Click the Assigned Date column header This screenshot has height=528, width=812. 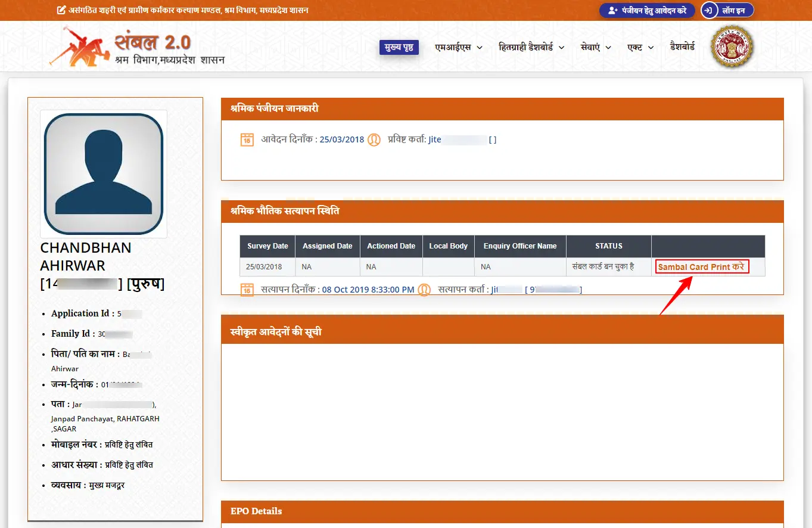328,246
